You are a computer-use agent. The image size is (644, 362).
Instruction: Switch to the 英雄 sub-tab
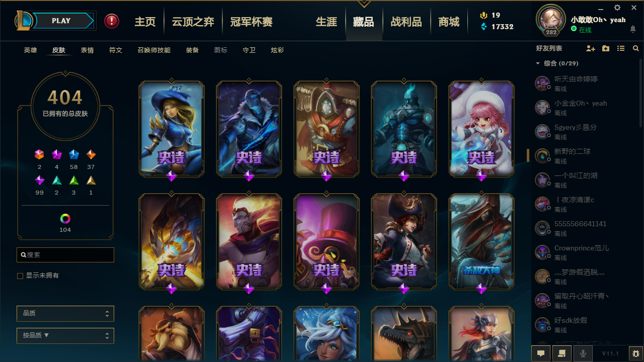coord(30,50)
